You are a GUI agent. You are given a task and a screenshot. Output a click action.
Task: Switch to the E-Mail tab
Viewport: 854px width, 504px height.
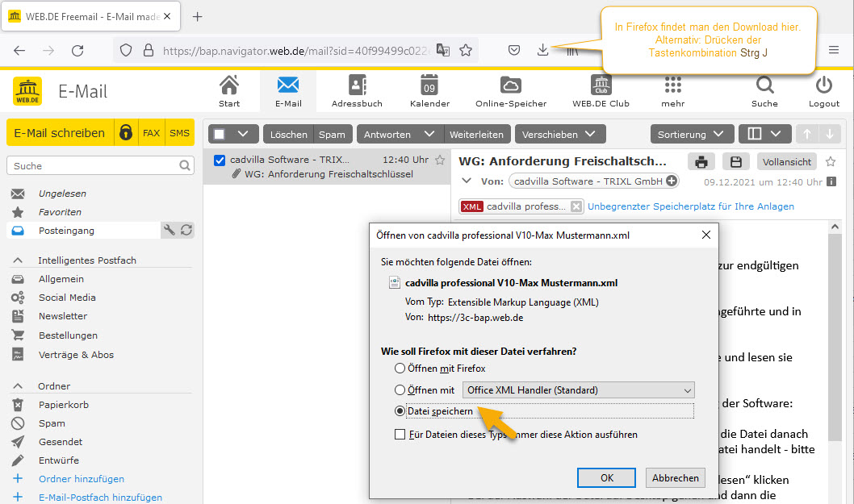click(x=287, y=90)
